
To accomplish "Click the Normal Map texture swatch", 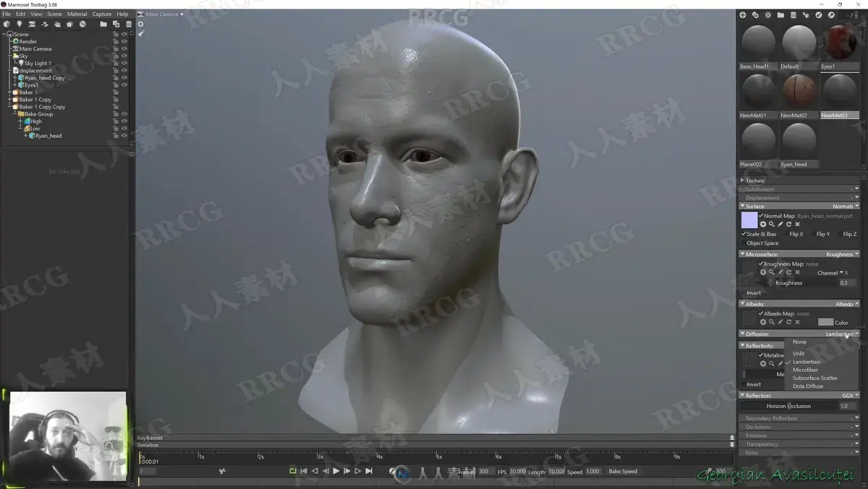I will point(749,220).
